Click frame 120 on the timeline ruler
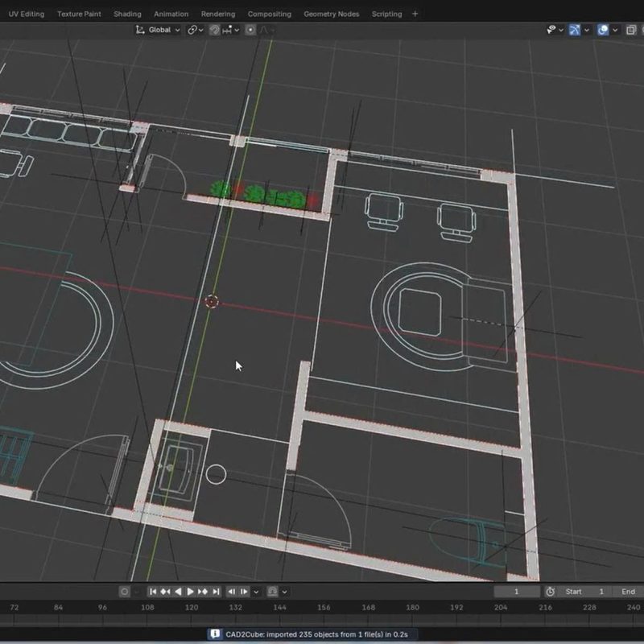Screen dimensions: 644x644 192,608
